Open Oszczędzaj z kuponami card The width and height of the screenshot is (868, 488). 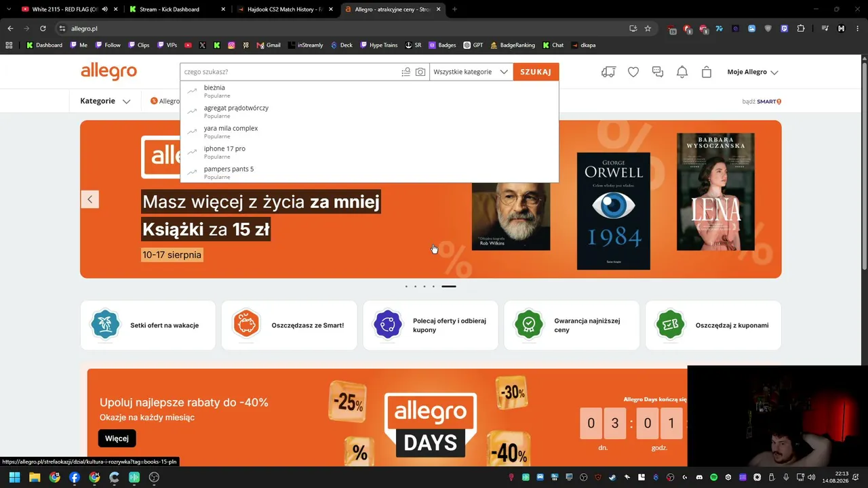pyautogui.click(x=713, y=325)
